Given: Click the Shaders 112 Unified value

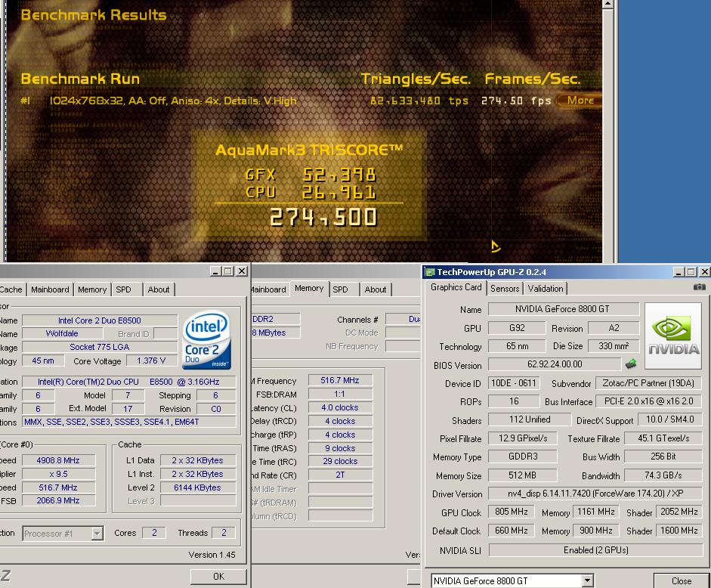Looking at the screenshot, I should coord(530,419).
